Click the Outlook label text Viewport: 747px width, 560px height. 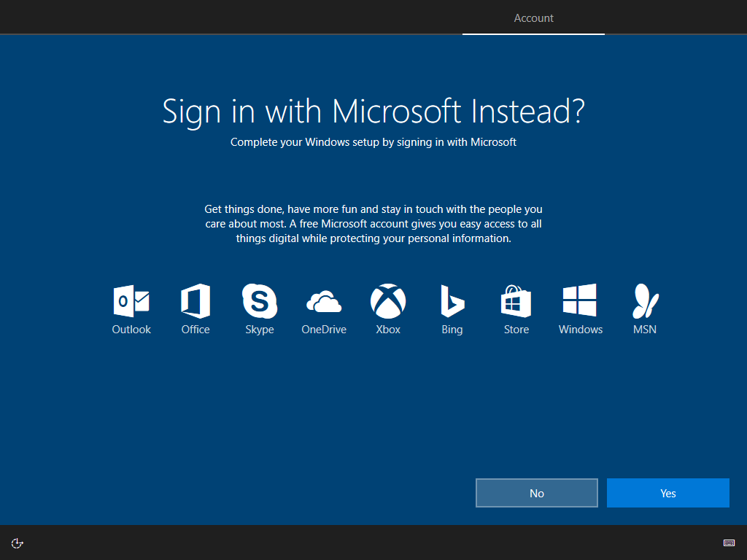click(131, 329)
